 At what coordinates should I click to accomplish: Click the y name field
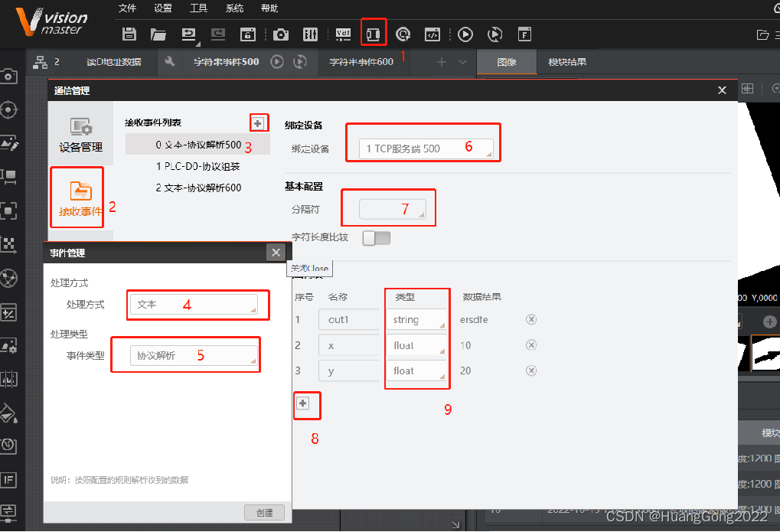349,370
